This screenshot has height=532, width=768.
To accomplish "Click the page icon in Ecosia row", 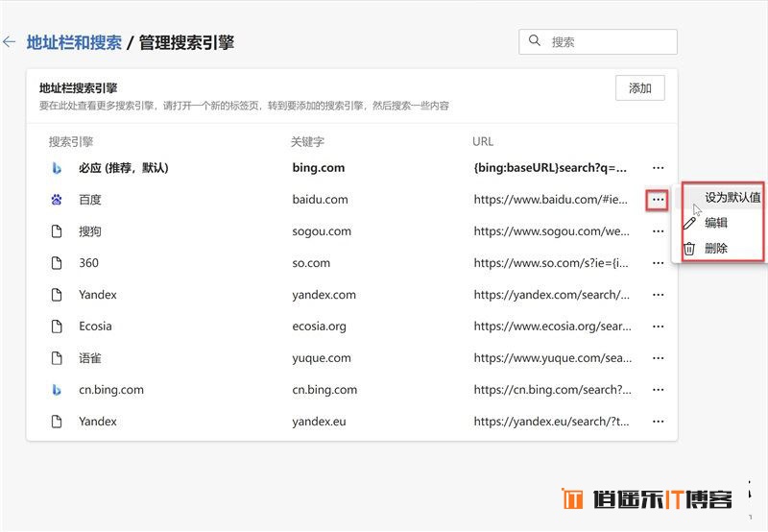I will pyautogui.click(x=57, y=326).
